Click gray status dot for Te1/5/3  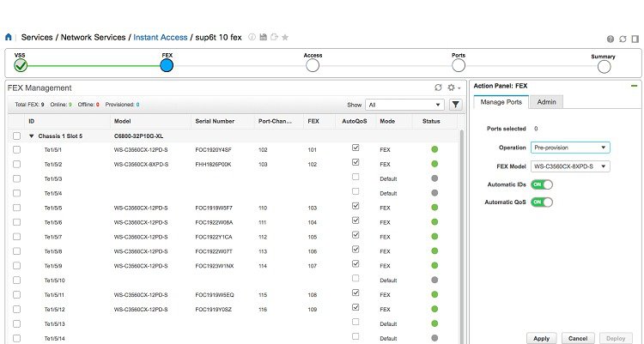(x=434, y=178)
